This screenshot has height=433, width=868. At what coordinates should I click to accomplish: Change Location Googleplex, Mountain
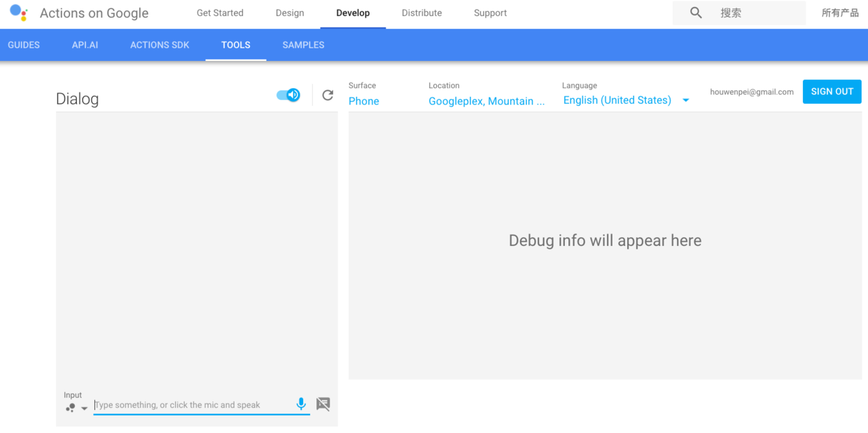click(486, 101)
